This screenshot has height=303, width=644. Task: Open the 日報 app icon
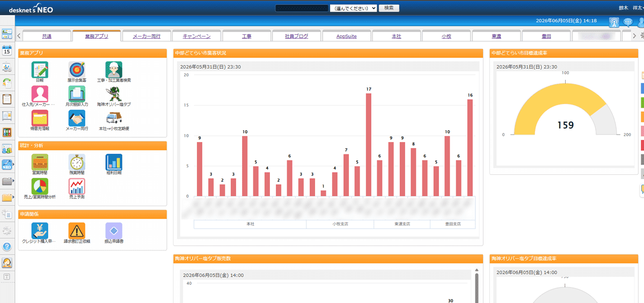[x=40, y=69]
